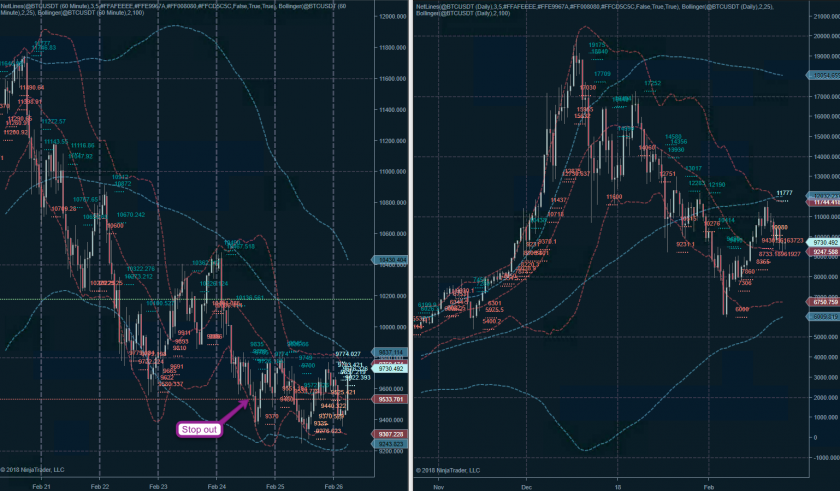This screenshot has width=840, height=491.
Task: Click the 8000.000 label on the daily price axis
Action: click(x=828, y=277)
